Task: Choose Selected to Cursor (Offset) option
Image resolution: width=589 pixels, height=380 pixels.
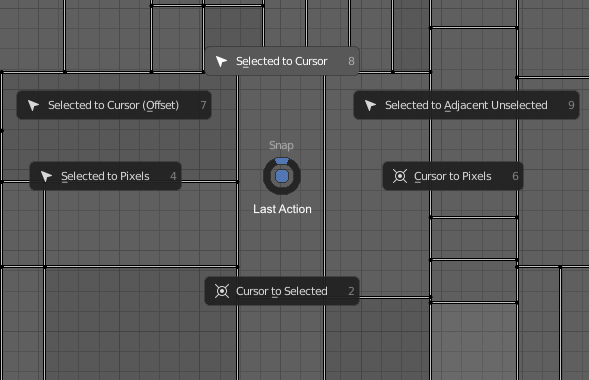Action: click(x=114, y=105)
